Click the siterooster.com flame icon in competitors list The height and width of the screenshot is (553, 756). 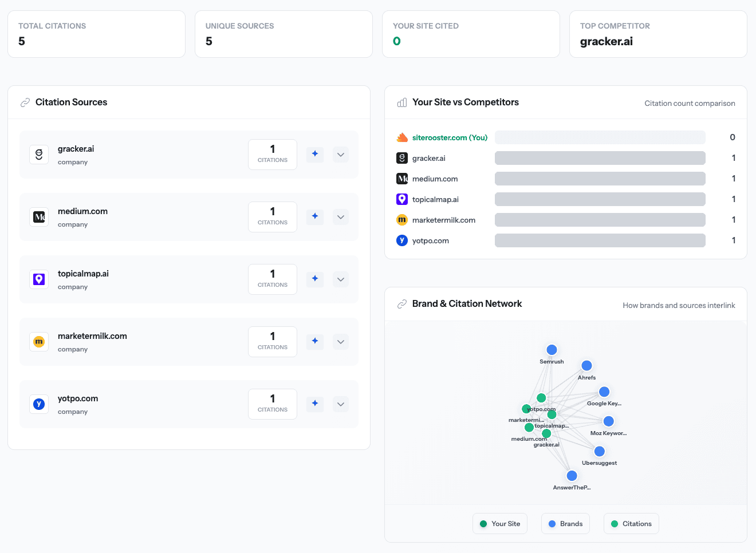pos(402,137)
